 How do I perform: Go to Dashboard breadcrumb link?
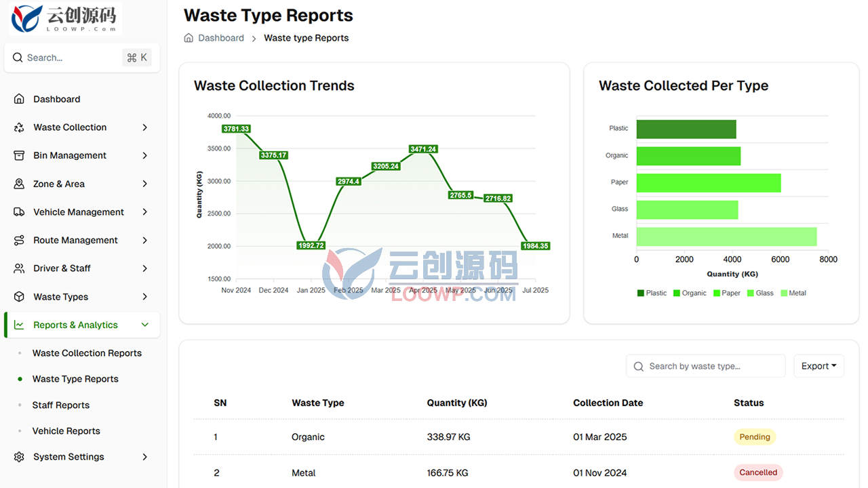pos(221,38)
